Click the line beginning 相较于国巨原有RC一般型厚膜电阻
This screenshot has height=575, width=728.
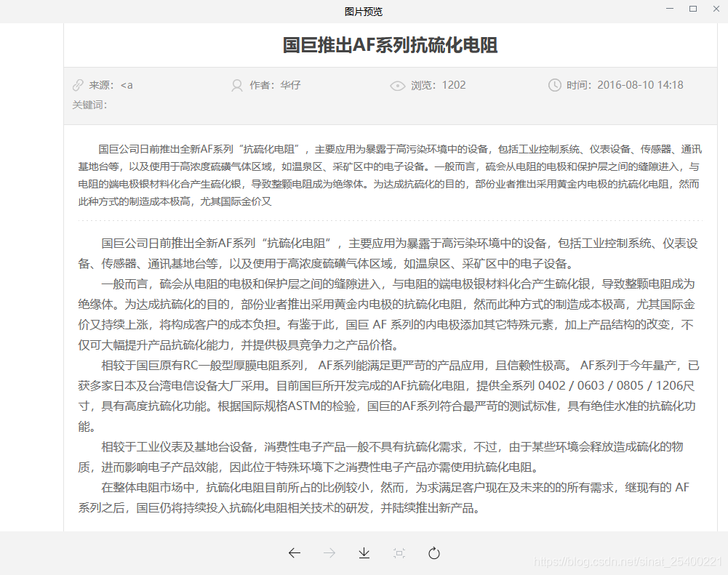pyautogui.click(x=400, y=366)
